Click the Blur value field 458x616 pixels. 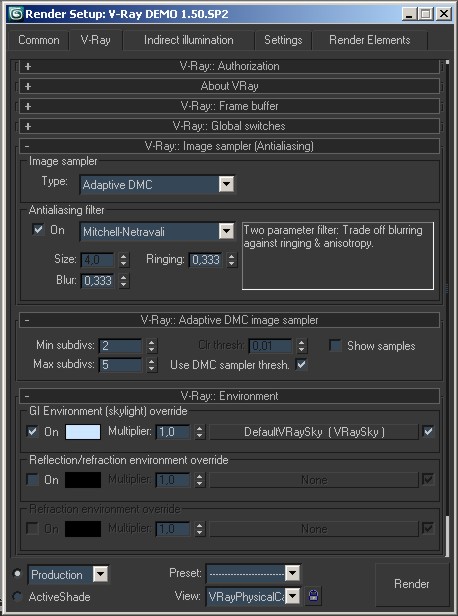pyautogui.click(x=97, y=280)
